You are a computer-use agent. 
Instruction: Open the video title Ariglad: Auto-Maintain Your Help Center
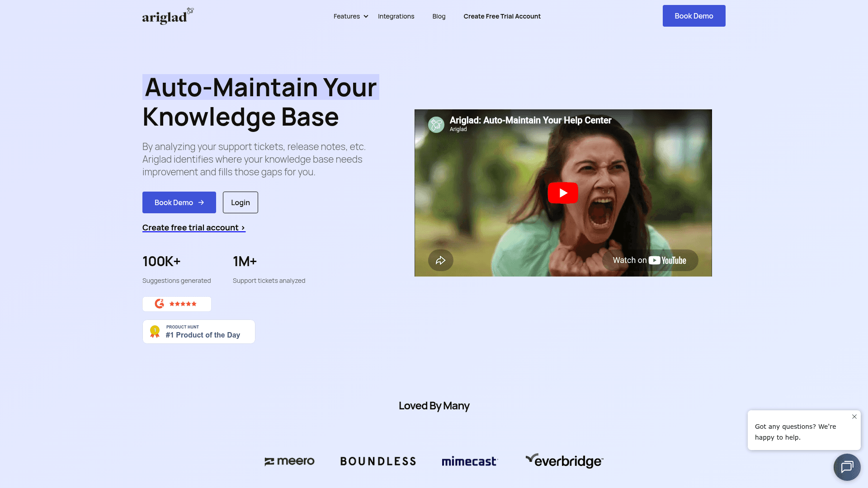[x=530, y=120]
